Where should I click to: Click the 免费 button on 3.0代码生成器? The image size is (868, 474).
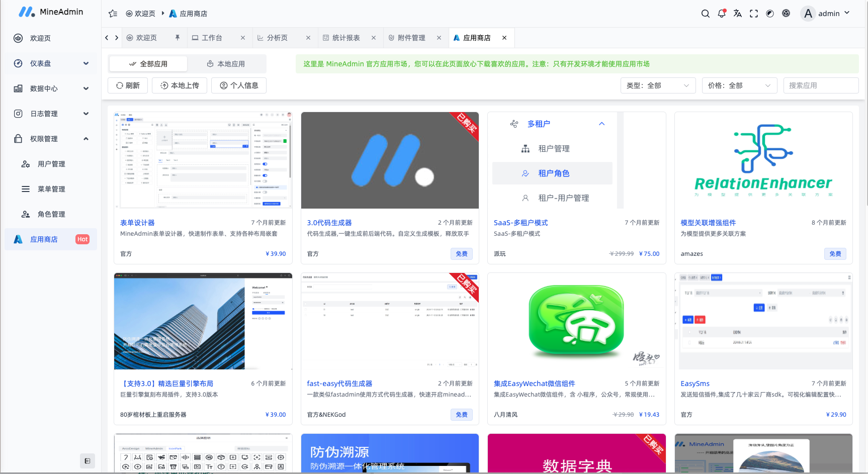[x=461, y=253]
